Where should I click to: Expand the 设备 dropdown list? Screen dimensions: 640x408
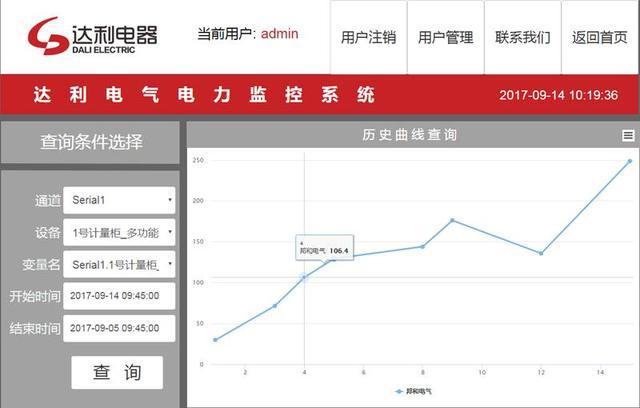(x=119, y=232)
